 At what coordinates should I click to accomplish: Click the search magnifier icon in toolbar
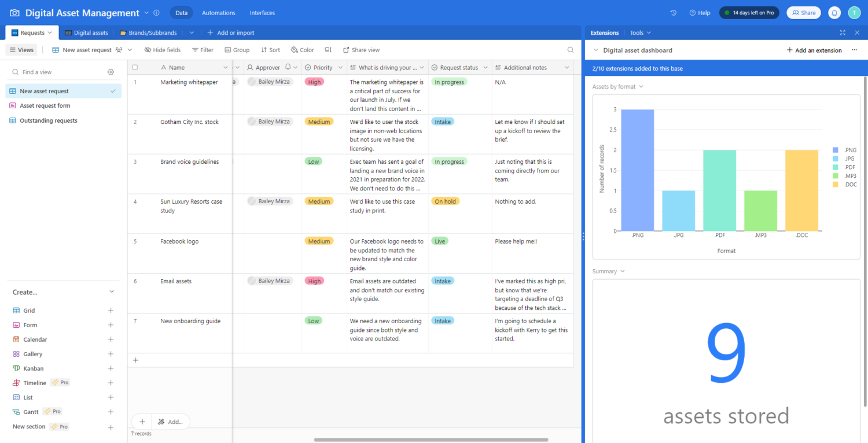(571, 50)
